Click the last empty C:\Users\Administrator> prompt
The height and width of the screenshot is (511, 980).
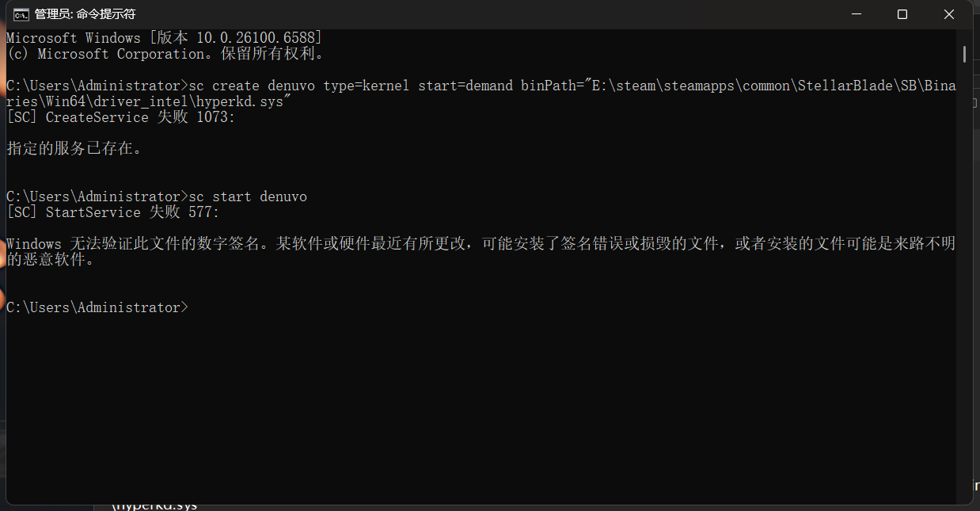(97, 307)
